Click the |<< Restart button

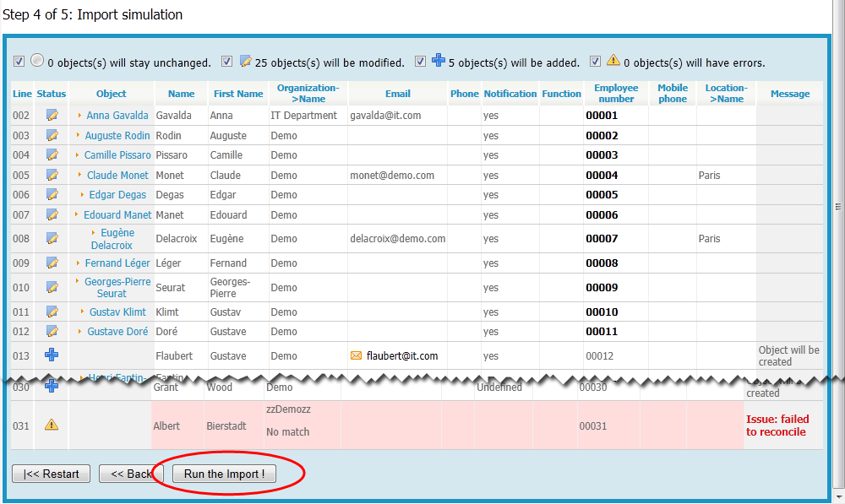click(x=51, y=474)
